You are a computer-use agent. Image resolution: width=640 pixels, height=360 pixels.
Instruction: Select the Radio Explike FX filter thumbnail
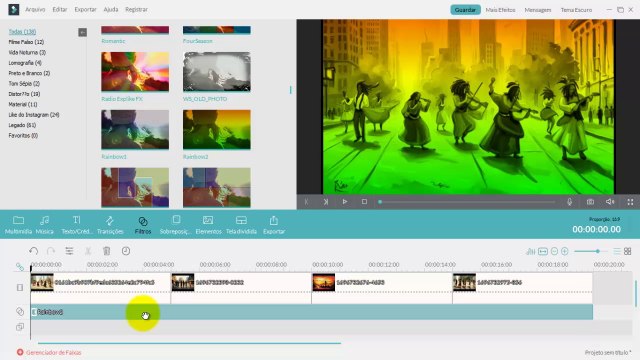pyautogui.click(x=135, y=72)
